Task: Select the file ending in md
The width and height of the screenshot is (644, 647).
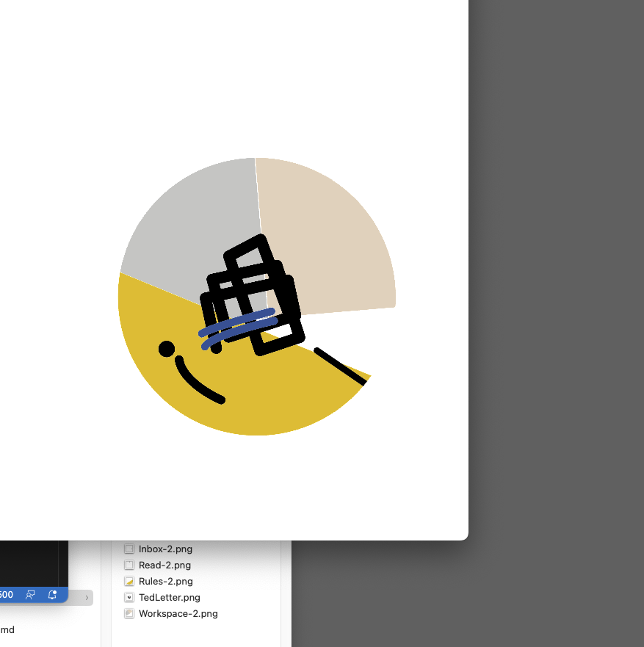Action: click(x=7, y=629)
